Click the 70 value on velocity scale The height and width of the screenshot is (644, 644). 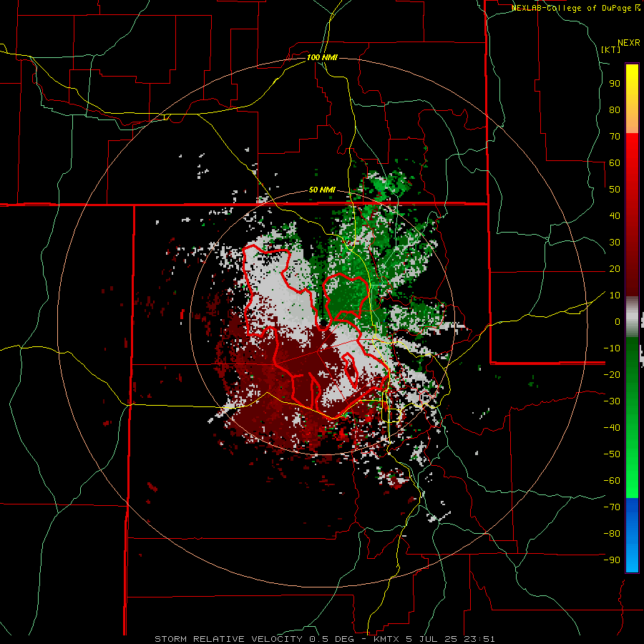point(615,137)
